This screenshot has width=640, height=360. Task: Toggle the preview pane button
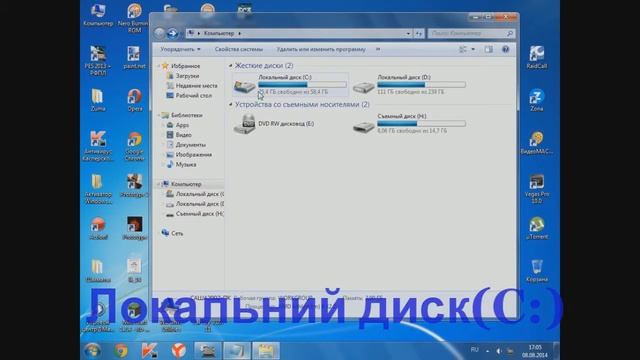489,49
